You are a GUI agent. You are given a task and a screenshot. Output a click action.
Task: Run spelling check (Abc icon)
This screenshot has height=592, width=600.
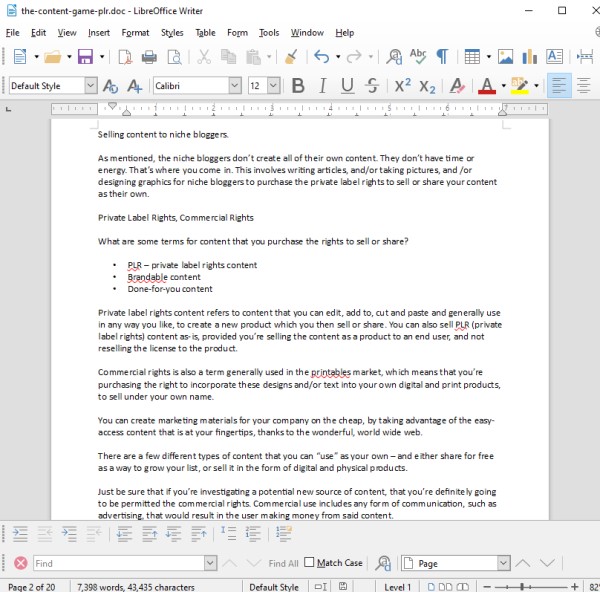point(418,56)
